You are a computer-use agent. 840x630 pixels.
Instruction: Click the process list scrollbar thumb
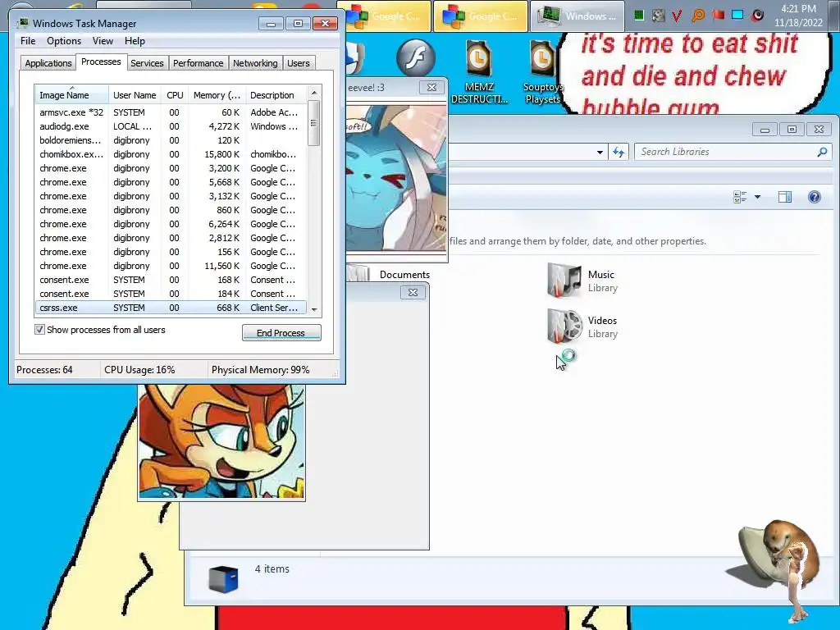click(x=314, y=123)
